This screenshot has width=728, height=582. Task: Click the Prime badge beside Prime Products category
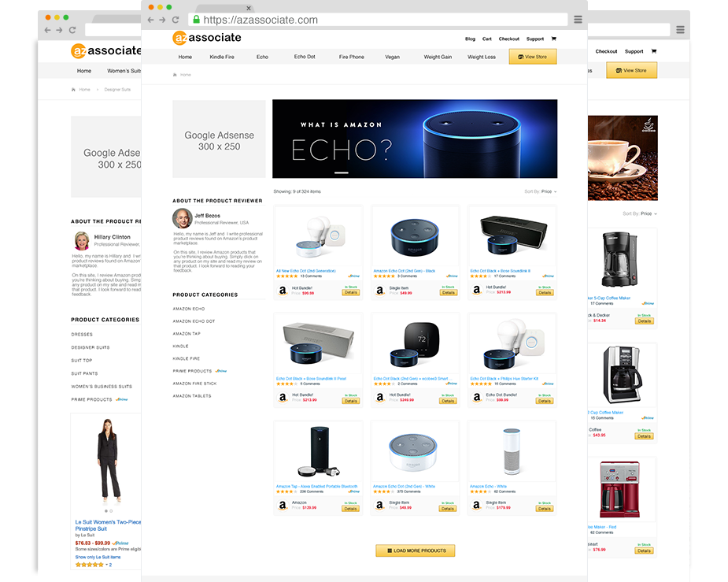[x=221, y=371]
